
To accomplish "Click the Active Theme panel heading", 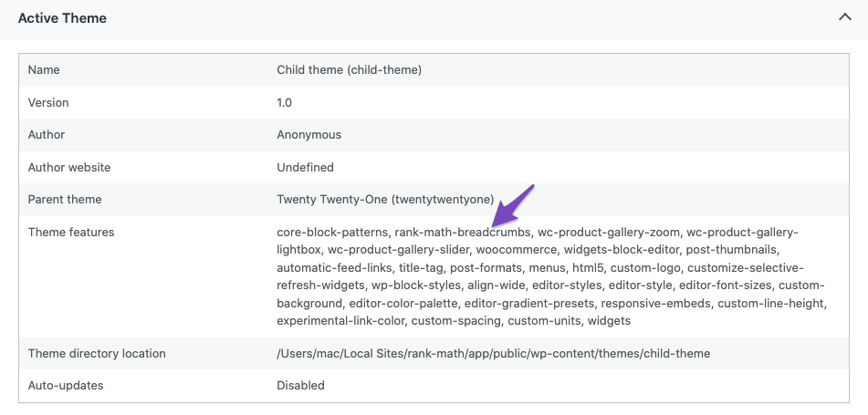I will tap(62, 18).
